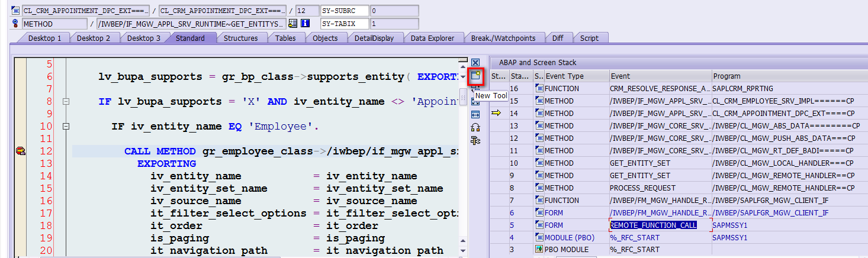Click the Program column header
868x258 pixels.
789,76
